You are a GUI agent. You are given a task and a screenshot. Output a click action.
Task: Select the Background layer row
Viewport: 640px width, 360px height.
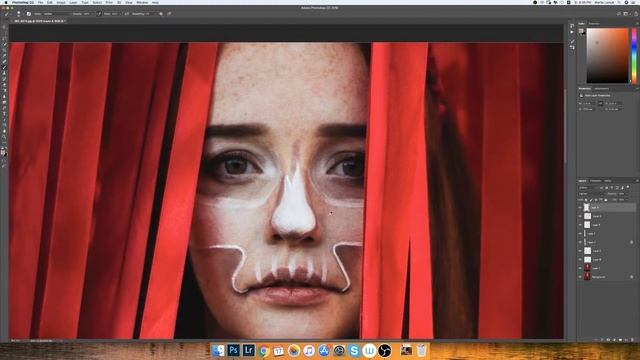pyautogui.click(x=607, y=277)
